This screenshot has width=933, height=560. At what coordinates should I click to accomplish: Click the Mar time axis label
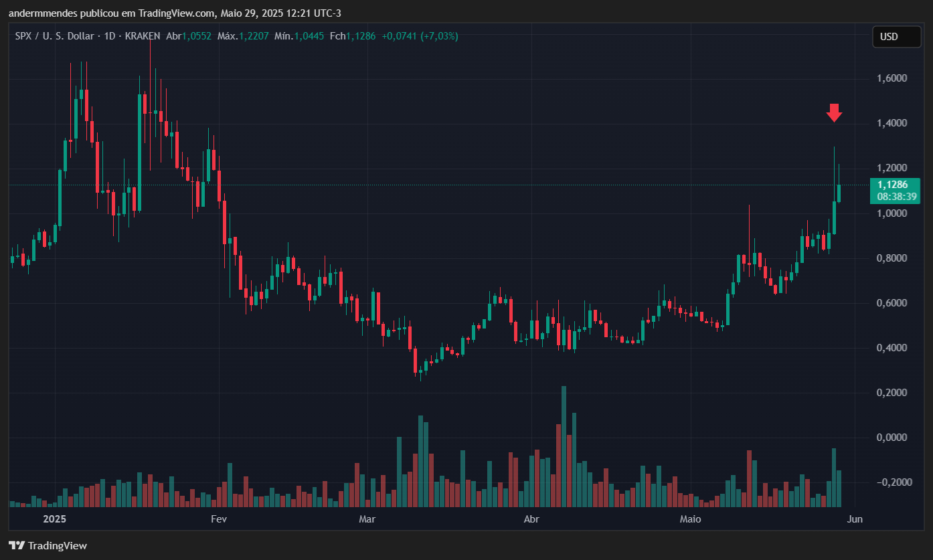click(367, 519)
